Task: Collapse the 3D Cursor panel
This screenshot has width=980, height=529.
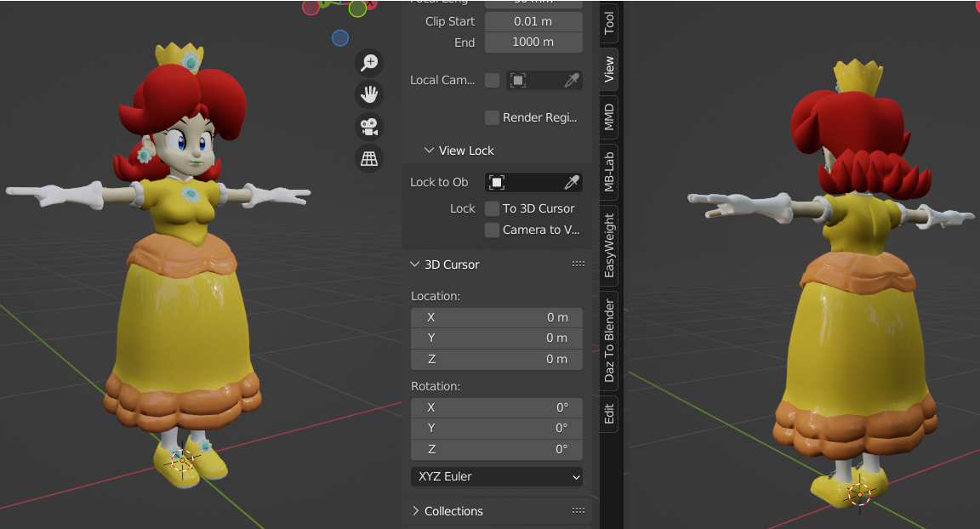Action: pos(414,264)
